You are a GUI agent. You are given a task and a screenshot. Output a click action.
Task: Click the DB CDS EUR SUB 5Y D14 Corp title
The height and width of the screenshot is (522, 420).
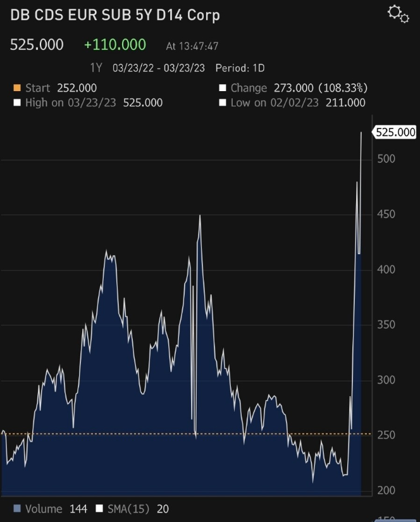tap(115, 15)
